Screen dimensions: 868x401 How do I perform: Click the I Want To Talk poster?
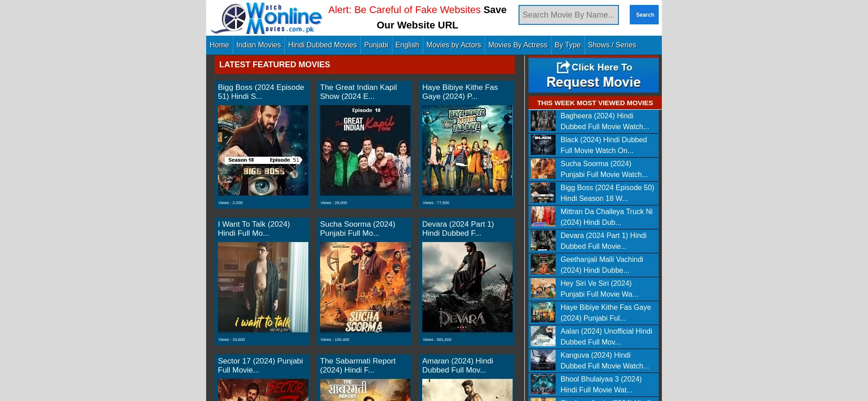263,287
